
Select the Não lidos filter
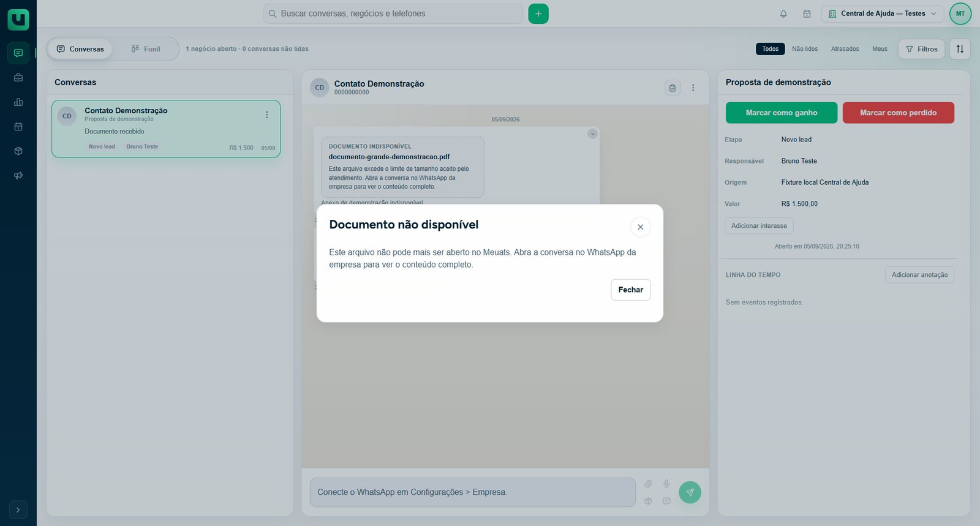click(x=805, y=49)
